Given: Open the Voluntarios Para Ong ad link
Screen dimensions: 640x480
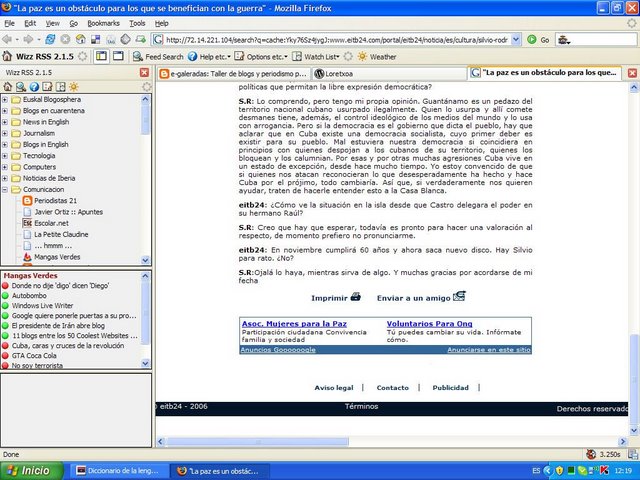Looking at the screenshot, I should pos(429,324).
